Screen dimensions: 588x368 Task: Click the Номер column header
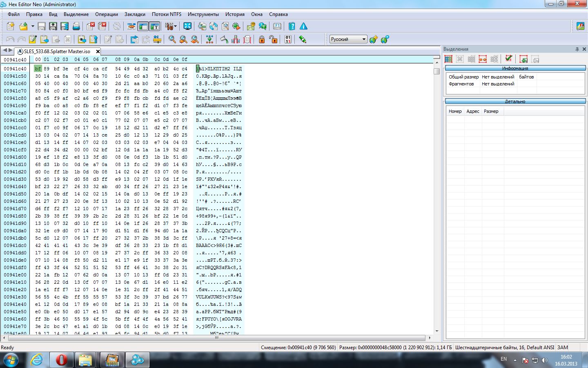click(x=455, y=111)
